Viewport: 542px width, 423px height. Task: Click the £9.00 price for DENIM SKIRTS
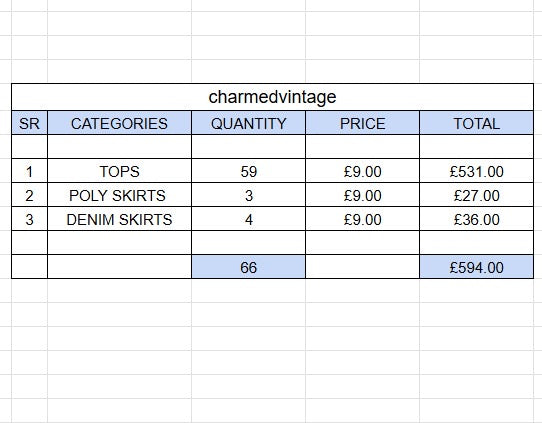[x=362, y=219]
